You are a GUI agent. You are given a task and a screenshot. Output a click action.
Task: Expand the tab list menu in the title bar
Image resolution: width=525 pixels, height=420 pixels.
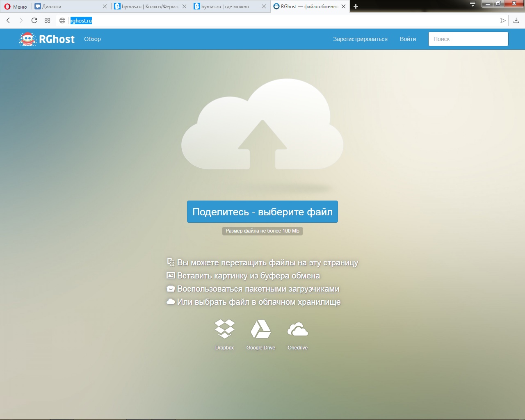(472, 5)
